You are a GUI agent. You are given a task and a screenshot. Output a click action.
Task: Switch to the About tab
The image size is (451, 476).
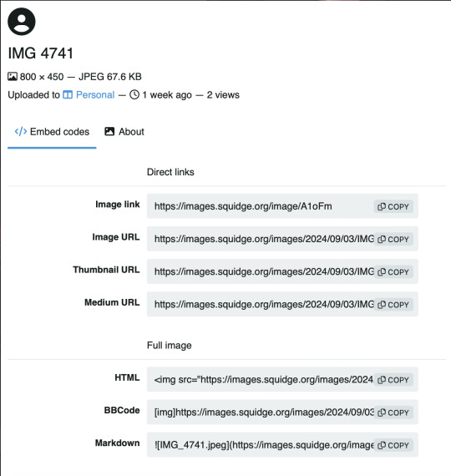click(124, 132)
